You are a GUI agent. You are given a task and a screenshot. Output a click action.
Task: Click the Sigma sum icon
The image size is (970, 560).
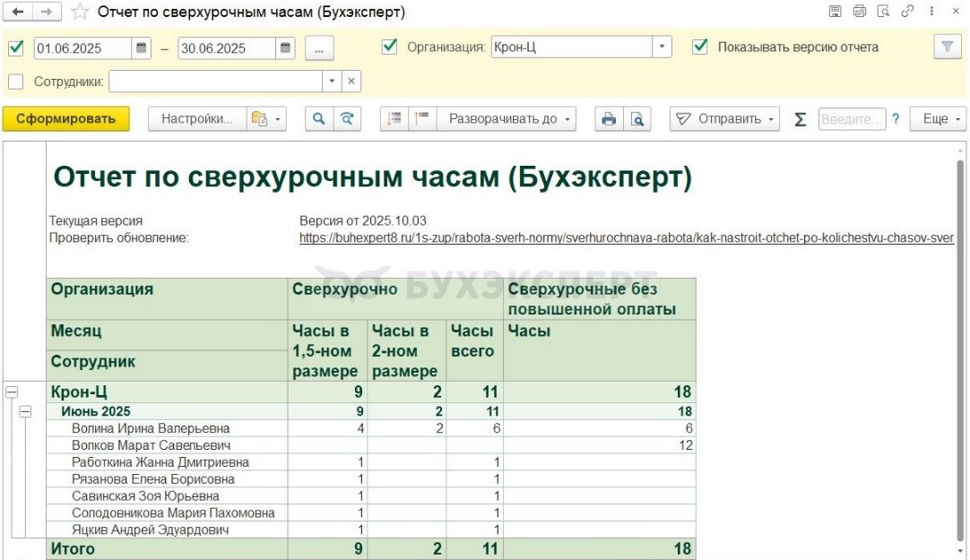coord(800,119)
